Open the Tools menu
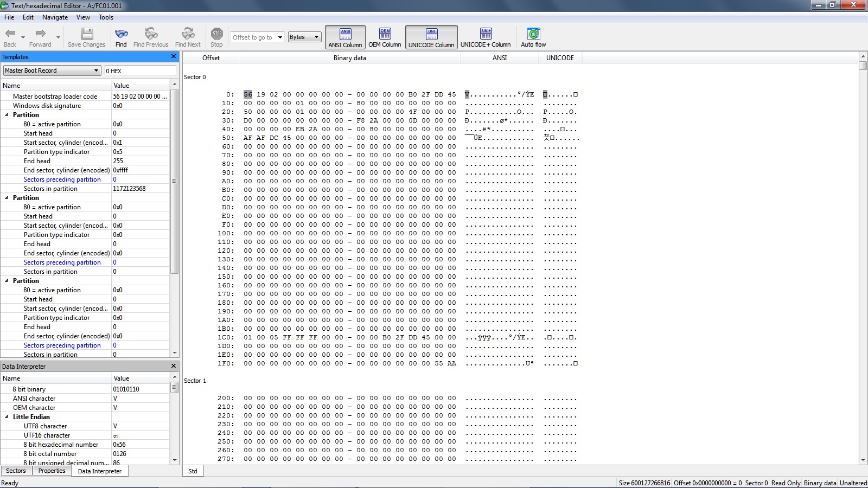868x488 pixels. pyautogui.click(x=106, y=17)
